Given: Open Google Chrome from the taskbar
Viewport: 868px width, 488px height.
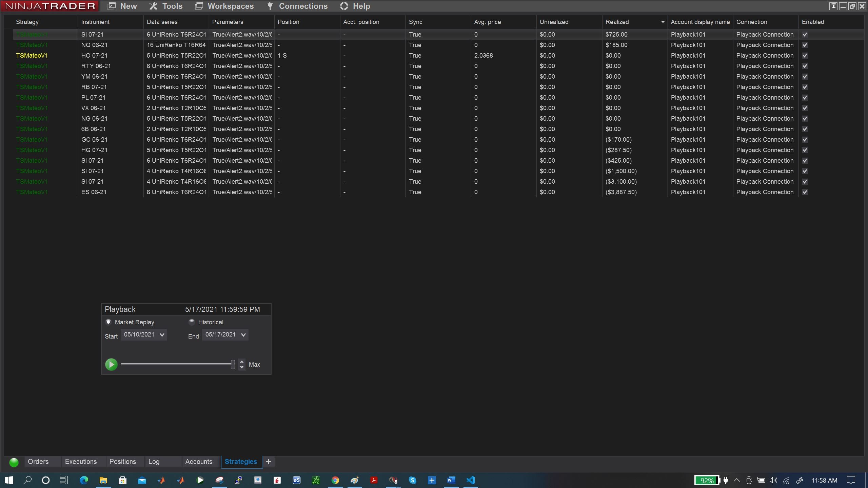Looking at the screenshot, I should tap(335, 480).
